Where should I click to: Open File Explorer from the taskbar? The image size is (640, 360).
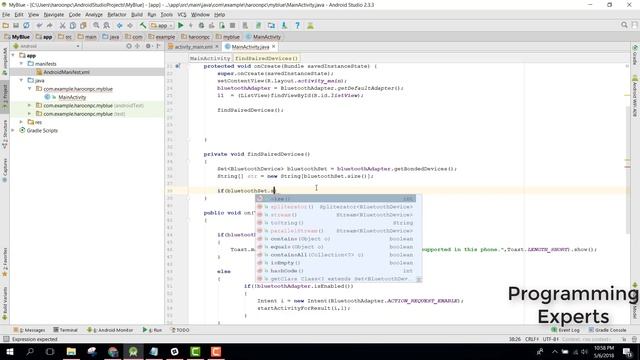(x=71, y=351)
